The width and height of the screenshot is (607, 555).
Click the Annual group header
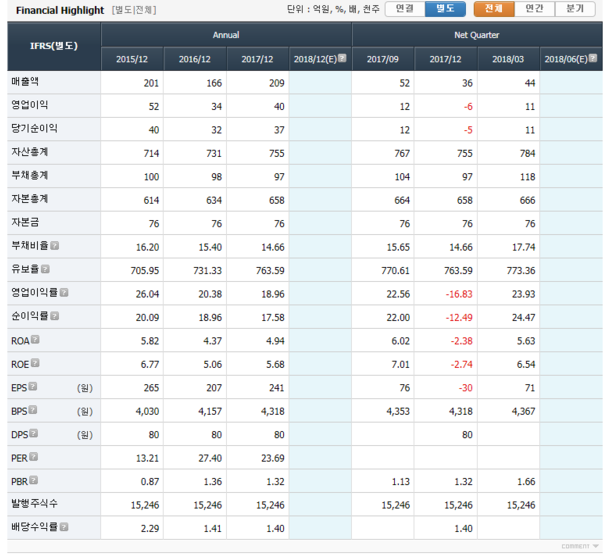point(226,35)
